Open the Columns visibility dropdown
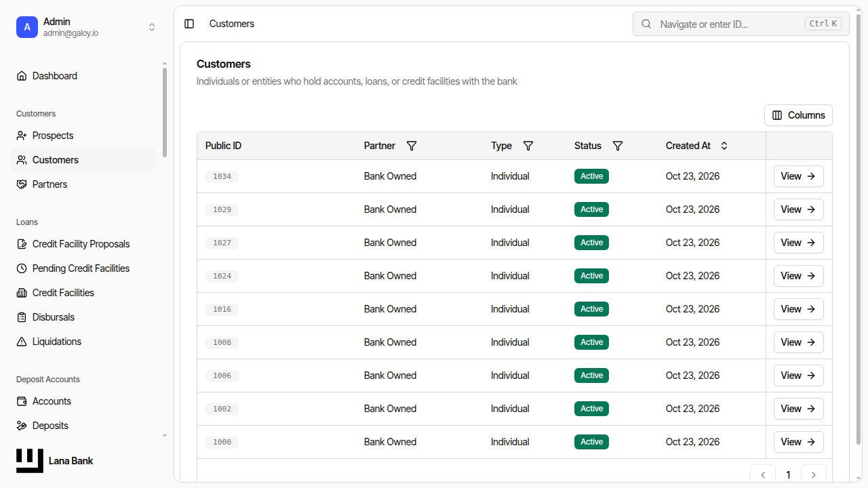 [798, 115]
